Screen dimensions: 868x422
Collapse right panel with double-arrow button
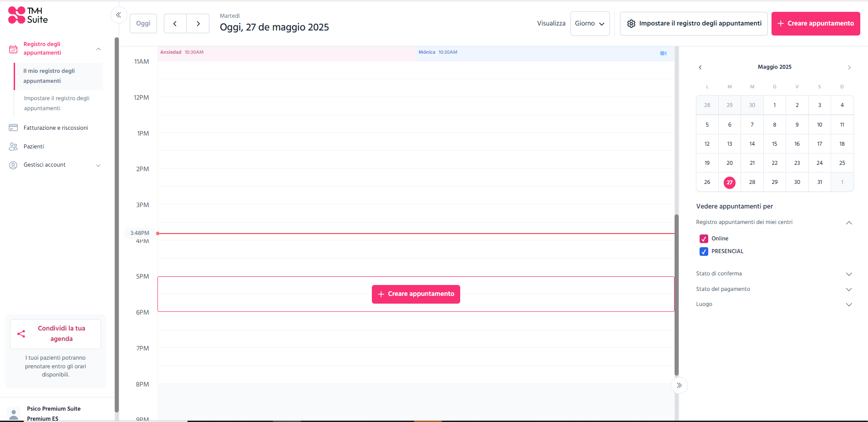point(679,385)
